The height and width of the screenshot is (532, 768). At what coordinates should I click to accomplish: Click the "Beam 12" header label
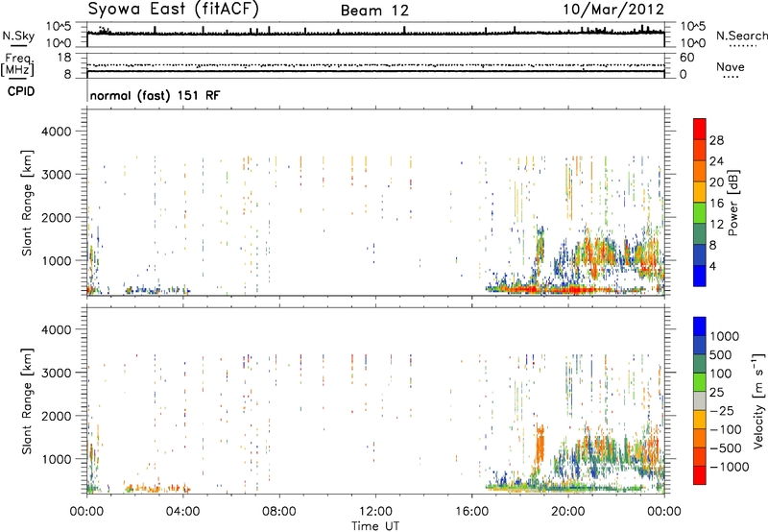click(x=374, y=11)
